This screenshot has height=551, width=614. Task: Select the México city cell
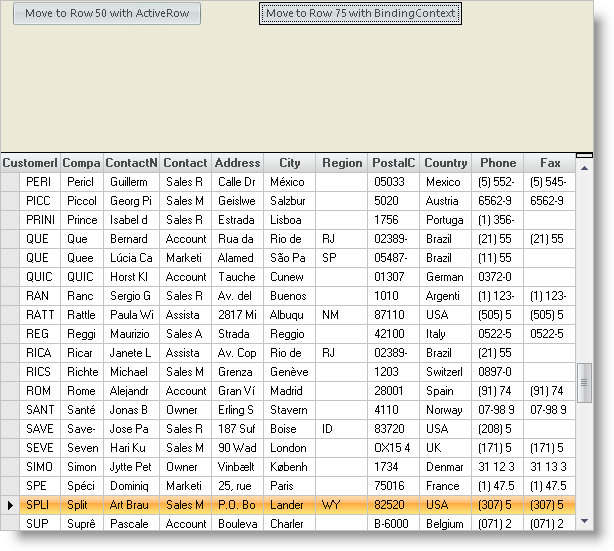click(290, 182)
